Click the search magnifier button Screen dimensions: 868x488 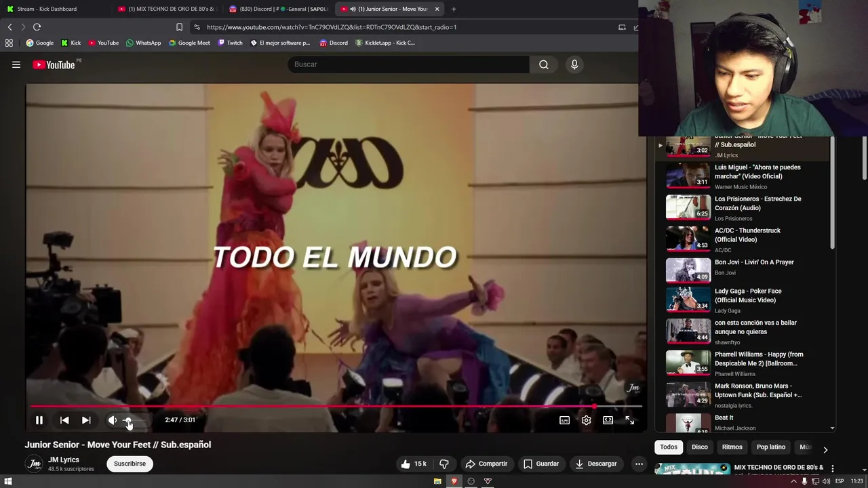pos(544,64)
